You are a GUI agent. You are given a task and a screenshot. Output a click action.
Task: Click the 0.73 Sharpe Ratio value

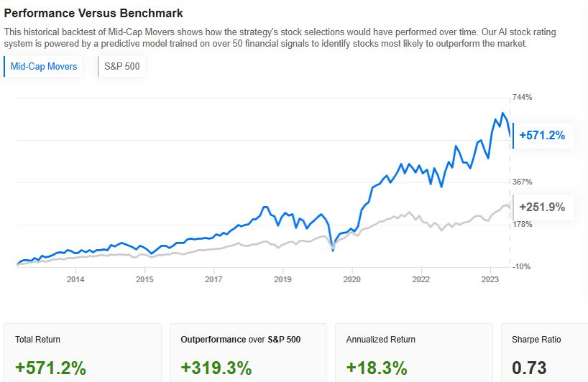tap(529, 368)
